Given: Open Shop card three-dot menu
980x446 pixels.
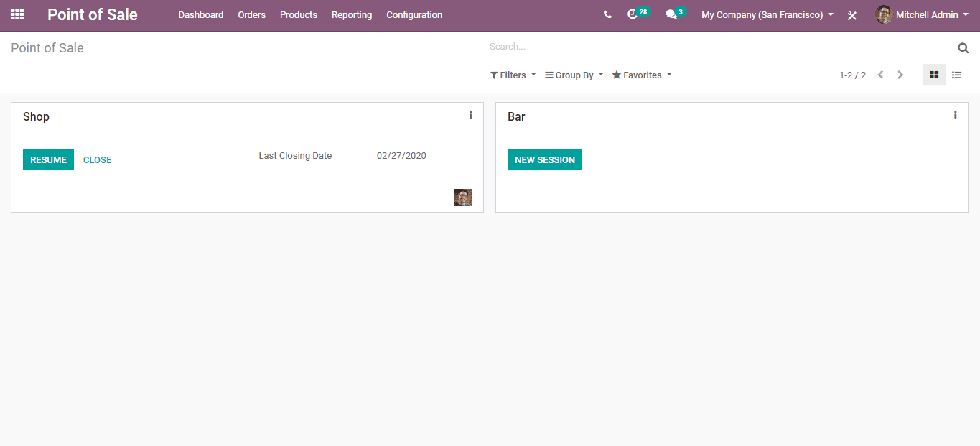Looking at the screenshot, I should click(471, 115).
